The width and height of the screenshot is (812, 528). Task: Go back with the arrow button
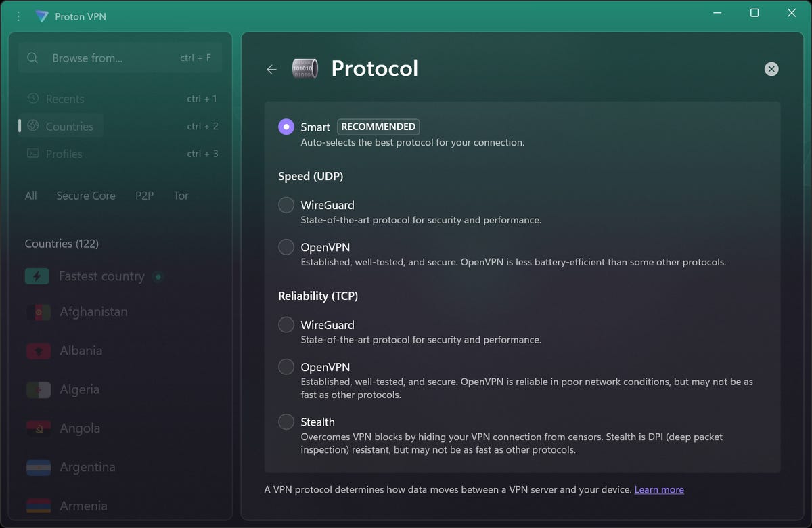pos(271,69)
